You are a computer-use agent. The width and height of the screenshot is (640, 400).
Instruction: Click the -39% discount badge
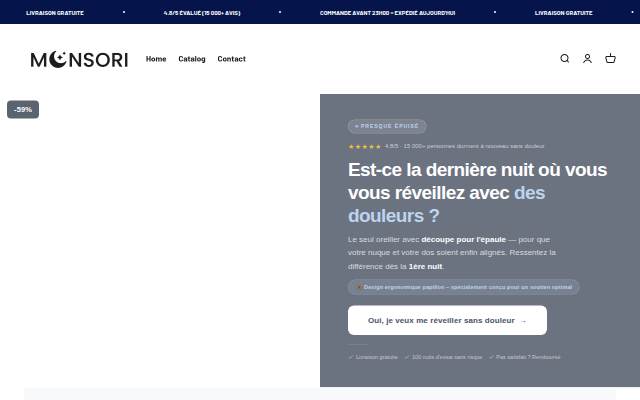click(x=23, y=109)
